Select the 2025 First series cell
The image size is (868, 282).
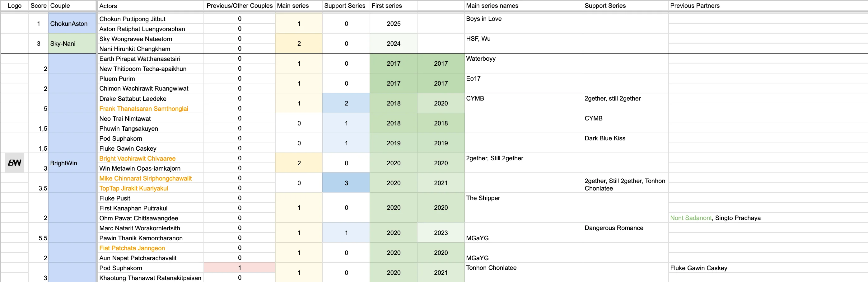(x=393, y=24)
